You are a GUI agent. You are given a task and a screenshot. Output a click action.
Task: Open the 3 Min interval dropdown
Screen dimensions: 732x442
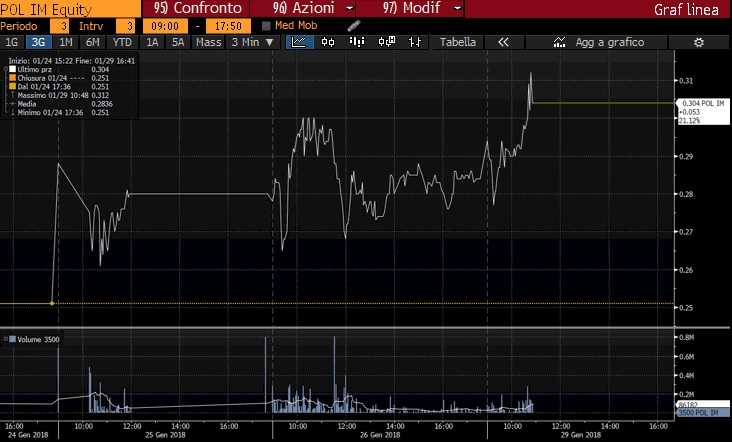point(253,42)
